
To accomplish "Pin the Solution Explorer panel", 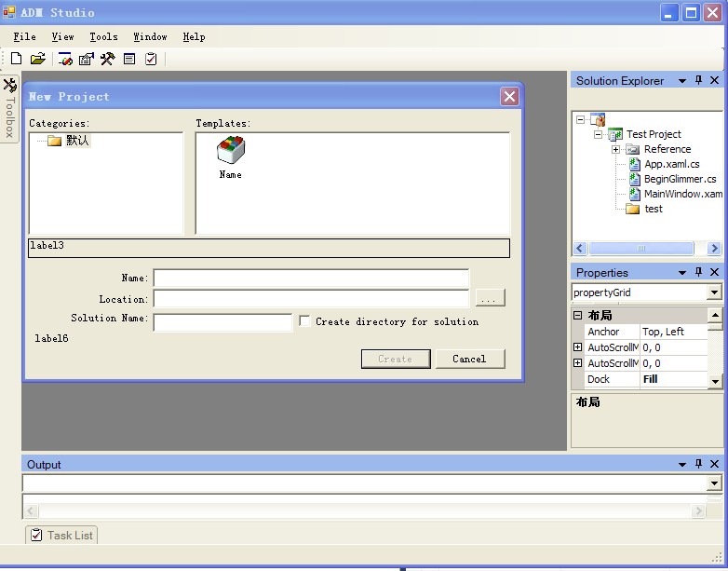I will point(698,80).
